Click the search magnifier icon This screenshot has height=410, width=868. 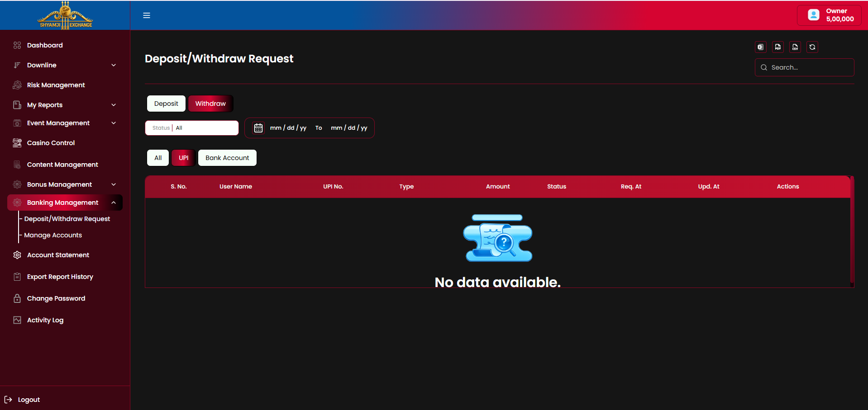point(764,67)
